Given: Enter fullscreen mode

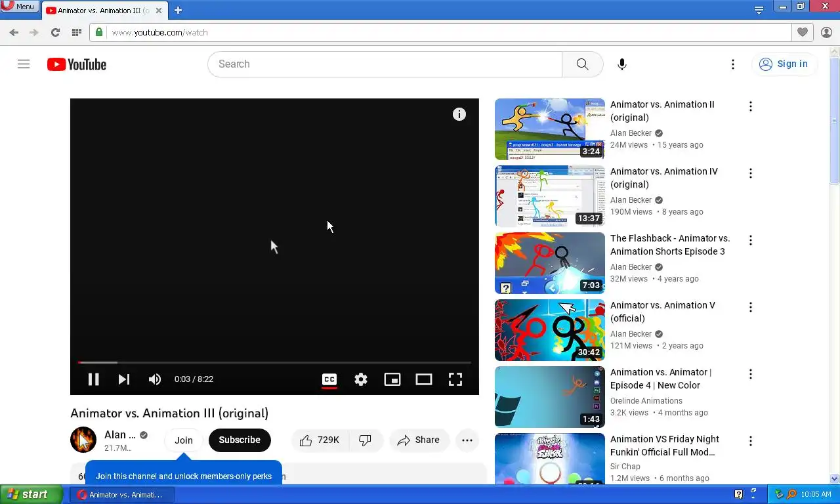Looking at the screenshot, I should 455,379.
